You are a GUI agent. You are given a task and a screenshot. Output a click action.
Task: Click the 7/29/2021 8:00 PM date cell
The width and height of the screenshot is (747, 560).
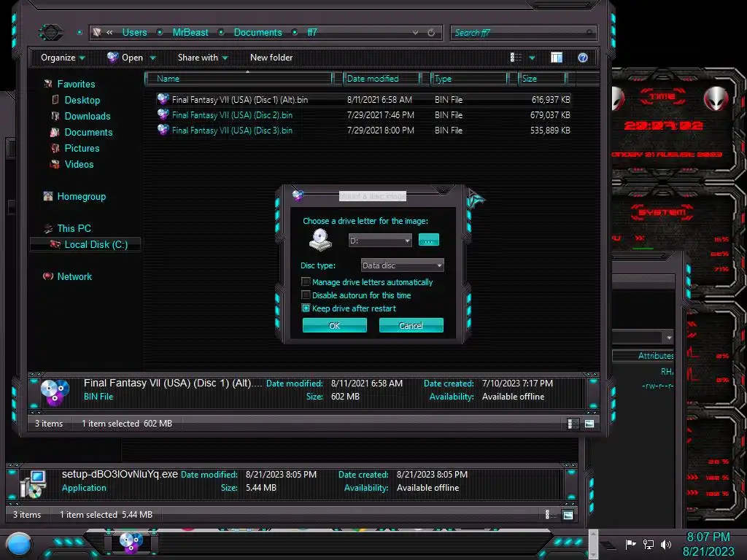pos(380,130)
